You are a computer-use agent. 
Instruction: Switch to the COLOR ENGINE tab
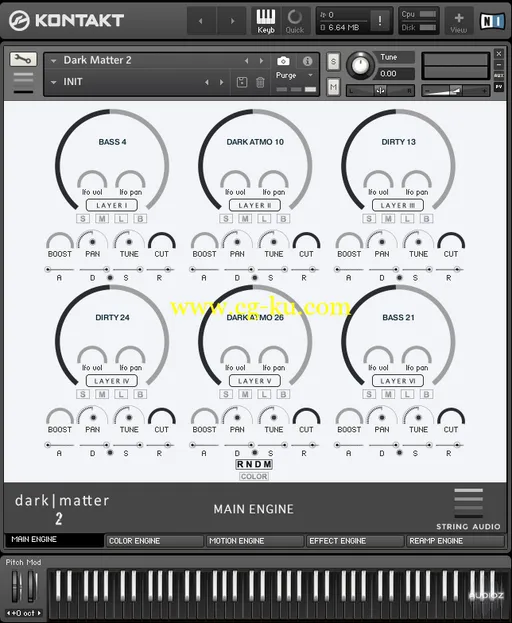click(154, 541)
